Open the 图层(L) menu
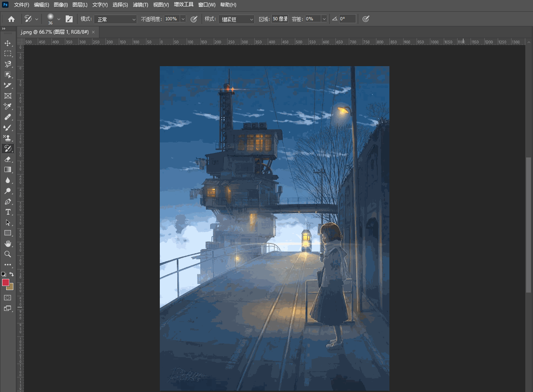533x392 pixels. point(80,5)
